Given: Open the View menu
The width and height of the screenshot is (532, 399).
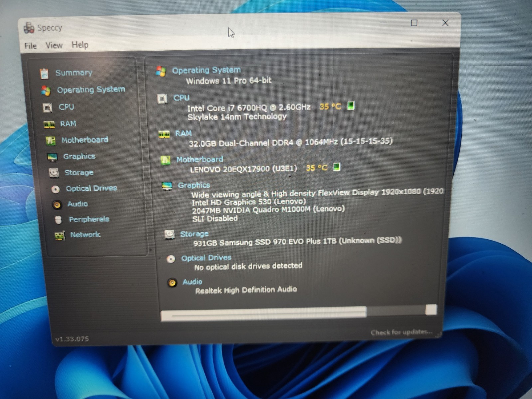Looking at the screenshot, I should click(54, 45).
